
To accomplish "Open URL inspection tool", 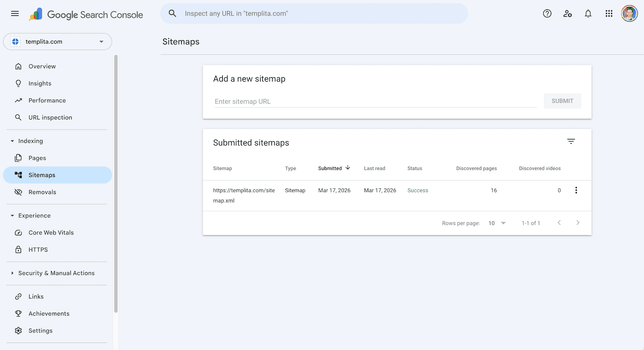I will [50, 117].
